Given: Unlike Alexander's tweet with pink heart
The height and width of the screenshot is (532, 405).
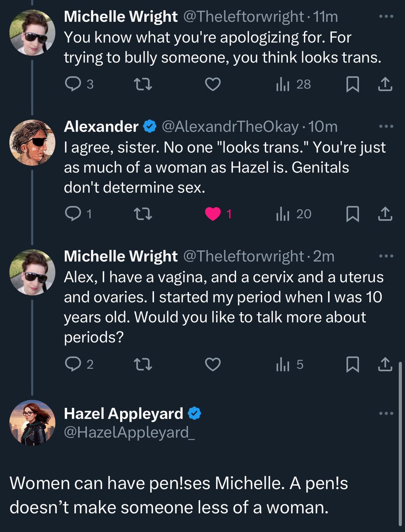Looking at the screenshot, I should coord(213,214).
